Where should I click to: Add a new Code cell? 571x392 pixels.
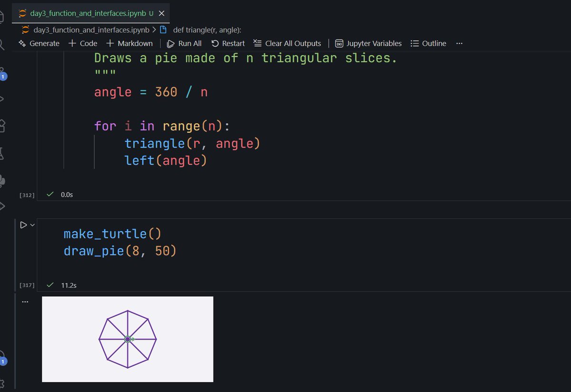(x=83, y=43)
